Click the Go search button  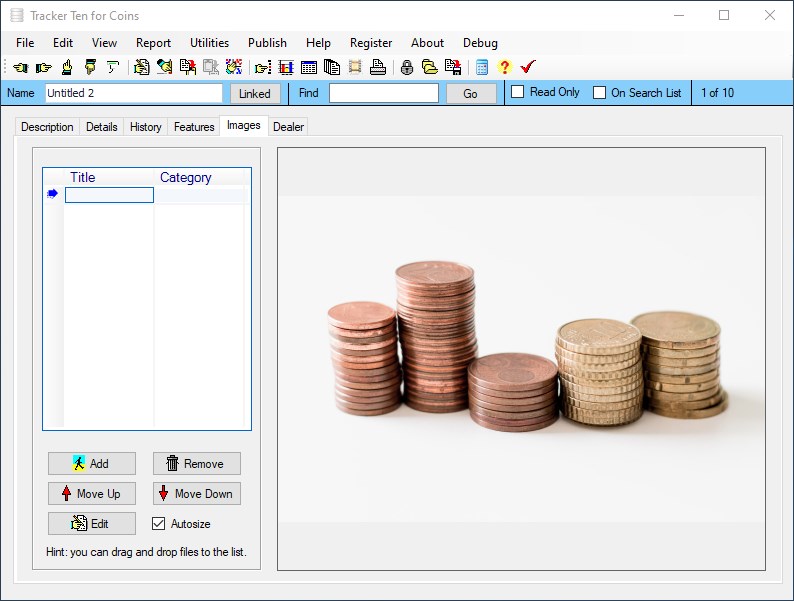click(x=470, y=94)
